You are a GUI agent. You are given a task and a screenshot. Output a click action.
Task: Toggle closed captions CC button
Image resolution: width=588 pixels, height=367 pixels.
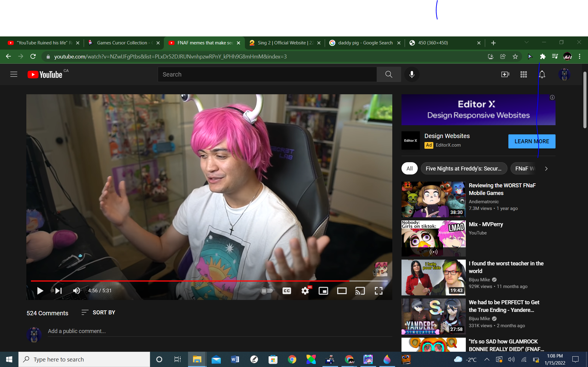[x=287, y=291]
